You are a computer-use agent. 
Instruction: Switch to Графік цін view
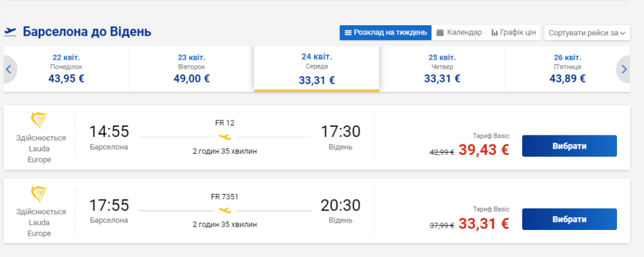pyautogui.click(x=513, y=33)
